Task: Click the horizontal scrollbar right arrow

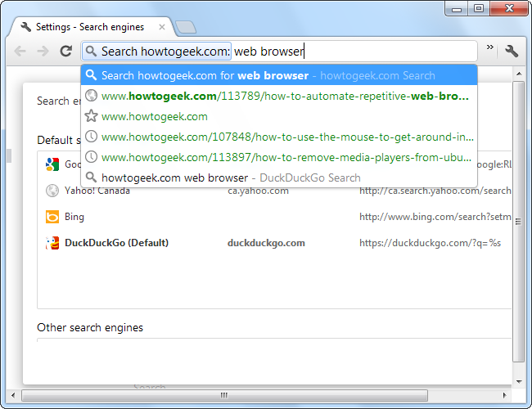Action: click(504, 395)
